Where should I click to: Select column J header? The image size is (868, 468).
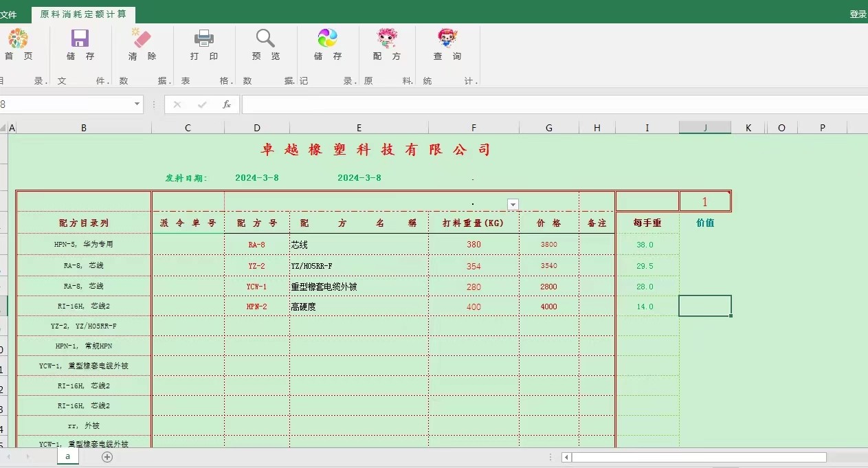tap(704, 128)
